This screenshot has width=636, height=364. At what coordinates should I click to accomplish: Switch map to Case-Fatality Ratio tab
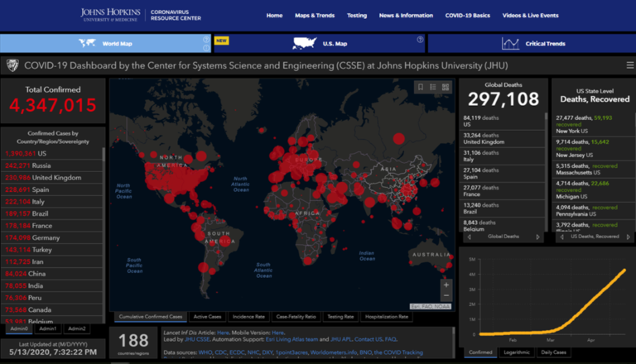tap(296, 317)
